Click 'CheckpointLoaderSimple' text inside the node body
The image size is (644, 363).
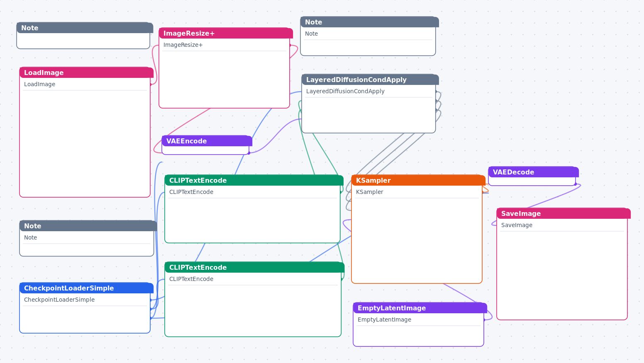[x=59, y=300]
